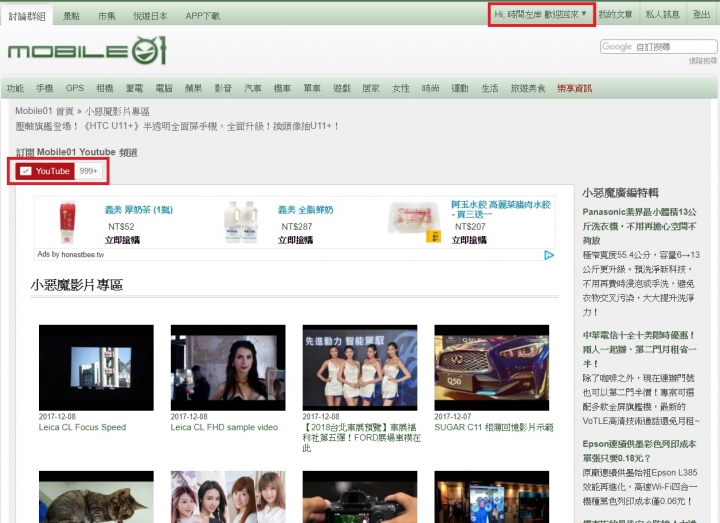Viewport: 720px width, 523px height.
Task: Open the 單車 category menu
Action: tap(312, 88)
